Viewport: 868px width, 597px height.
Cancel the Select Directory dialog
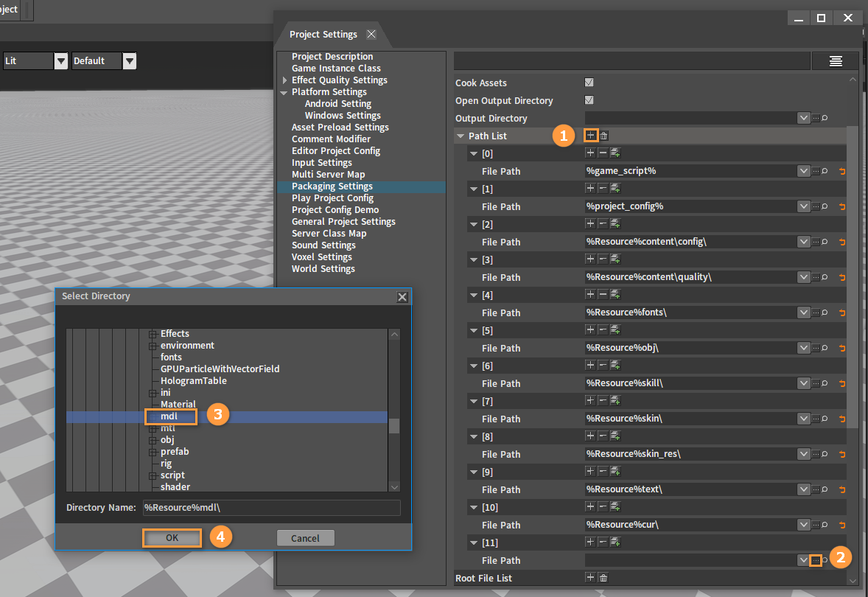tap(305, 538)
